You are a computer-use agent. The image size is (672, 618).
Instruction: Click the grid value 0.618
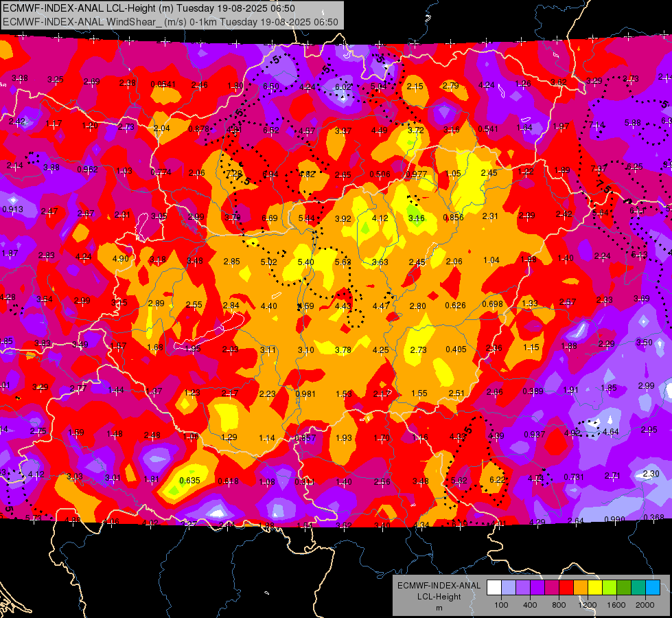pos(228,481)
